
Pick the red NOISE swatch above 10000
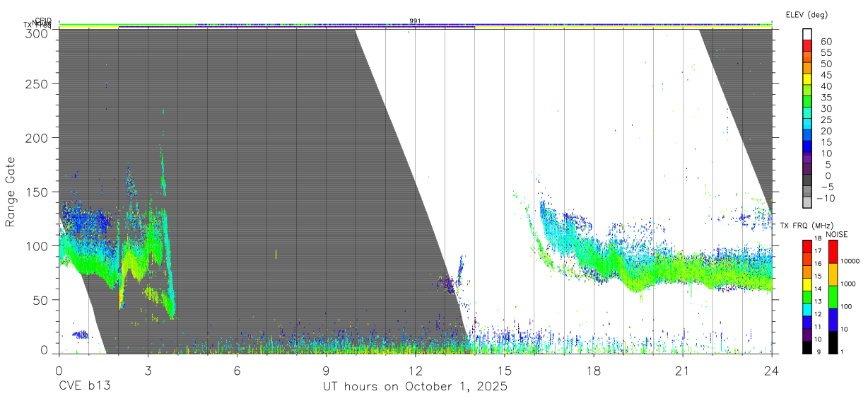click(x=833, y=251)
